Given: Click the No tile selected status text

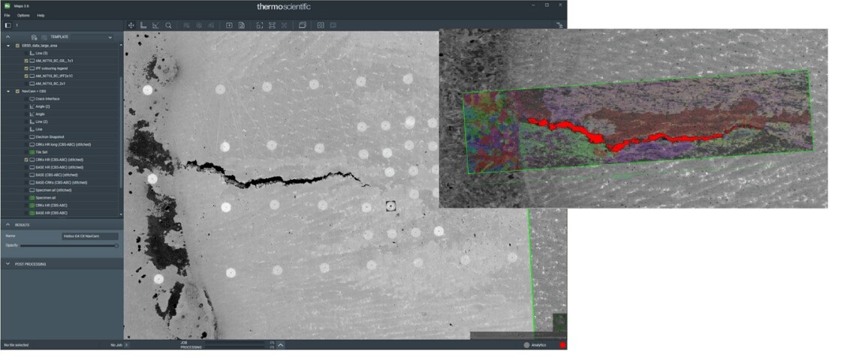Looking at the screenshot, I should point(16,346).
